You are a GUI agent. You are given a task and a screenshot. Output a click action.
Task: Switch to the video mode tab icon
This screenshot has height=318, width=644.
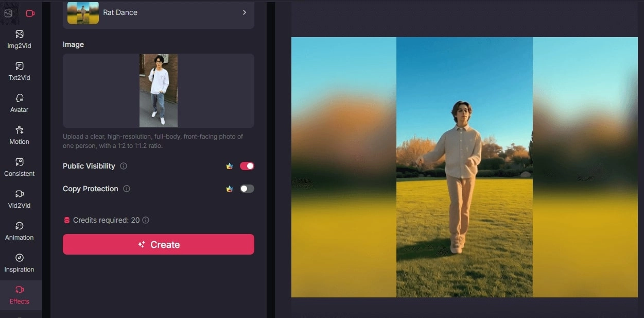click(30, 13)
